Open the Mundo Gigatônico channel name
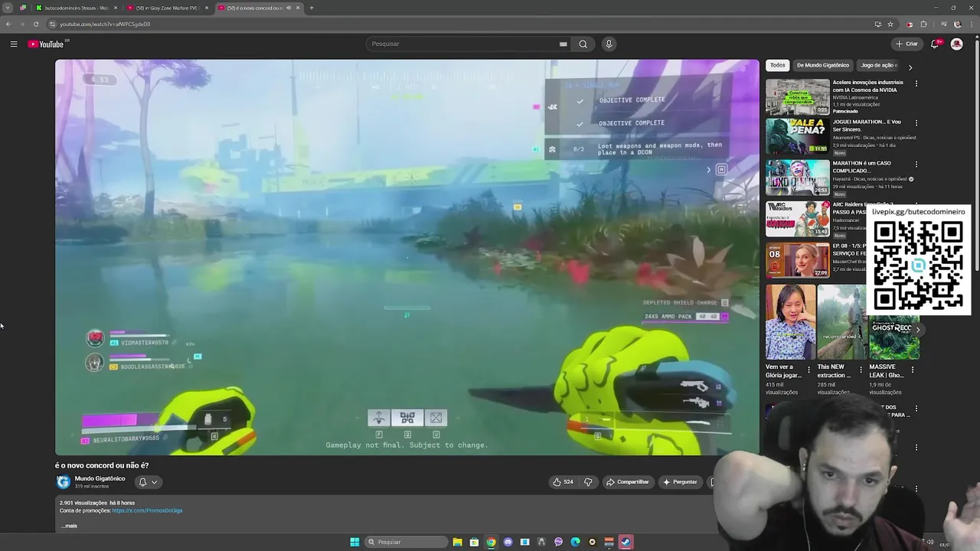Viewport: 980px width, 551px height. click(x=100, y=478)
